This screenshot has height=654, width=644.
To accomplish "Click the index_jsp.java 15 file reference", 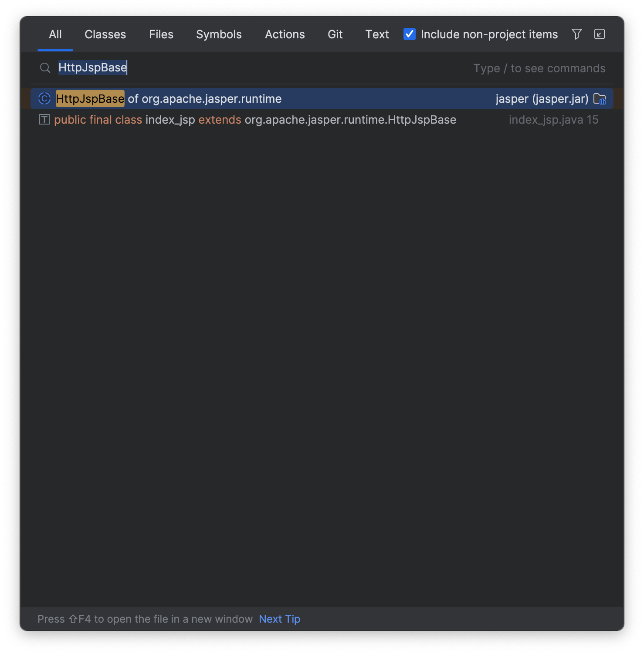I will (554, 119).
